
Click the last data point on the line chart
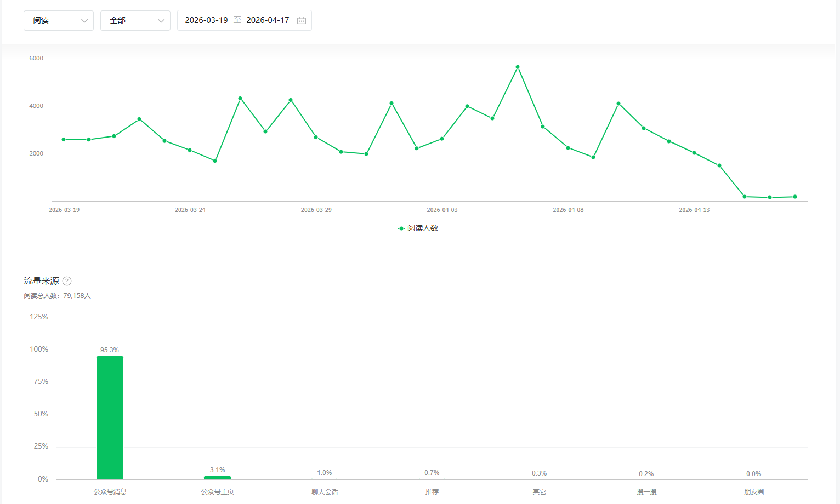pyautogui.click(x=795, y=197)
